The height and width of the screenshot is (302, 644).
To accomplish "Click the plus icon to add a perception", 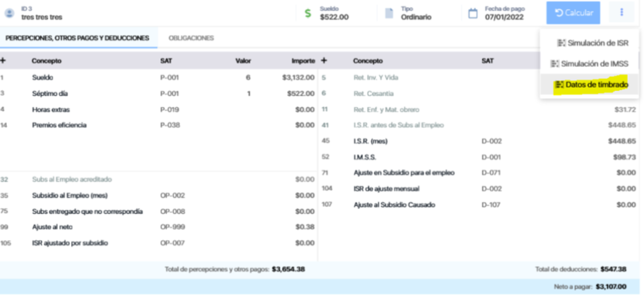I will pyautogui.click(x=3, y=61).
